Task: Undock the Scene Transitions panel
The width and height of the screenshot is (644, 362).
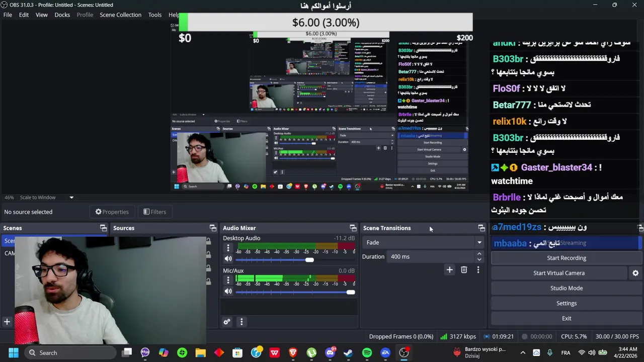Action: (x=481, y=228)
